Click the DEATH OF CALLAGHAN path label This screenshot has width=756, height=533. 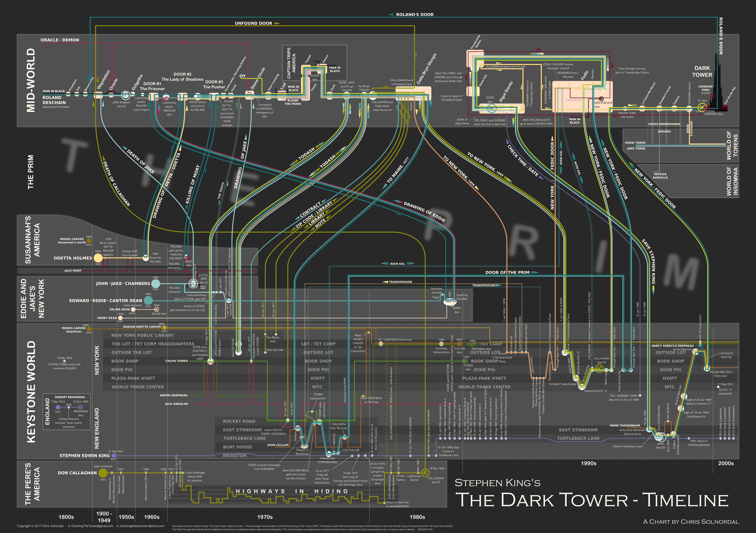pos(117,184)
